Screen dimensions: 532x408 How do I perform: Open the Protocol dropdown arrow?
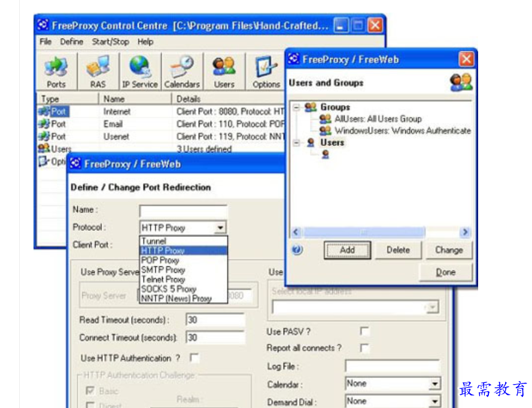[220, 227]
